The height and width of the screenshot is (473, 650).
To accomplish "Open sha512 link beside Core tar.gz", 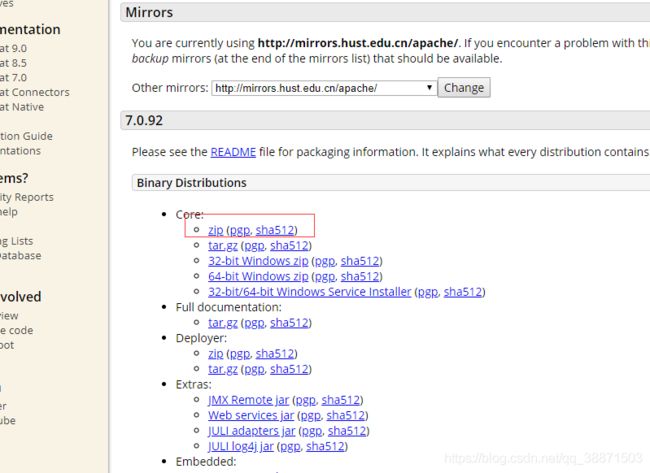I will click(x=289, y=245).
